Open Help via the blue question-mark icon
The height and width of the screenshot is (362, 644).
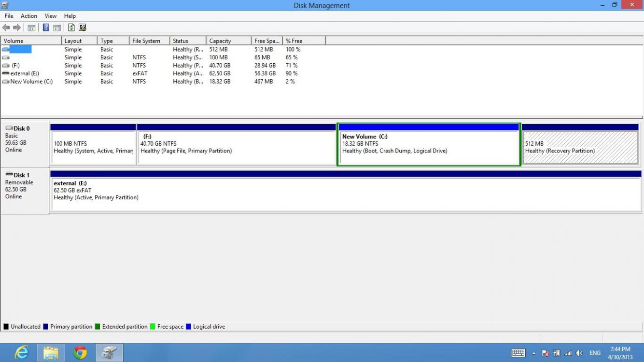[46, 28]
